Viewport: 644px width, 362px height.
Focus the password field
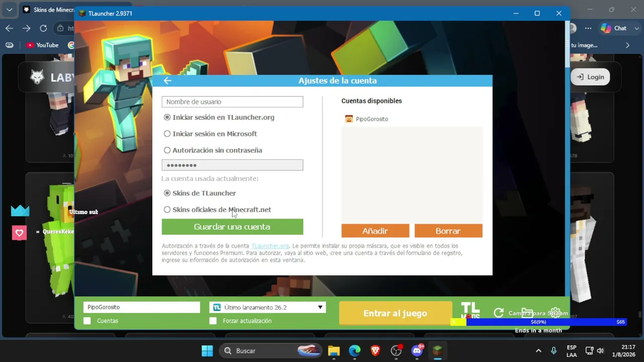(232, 165)
